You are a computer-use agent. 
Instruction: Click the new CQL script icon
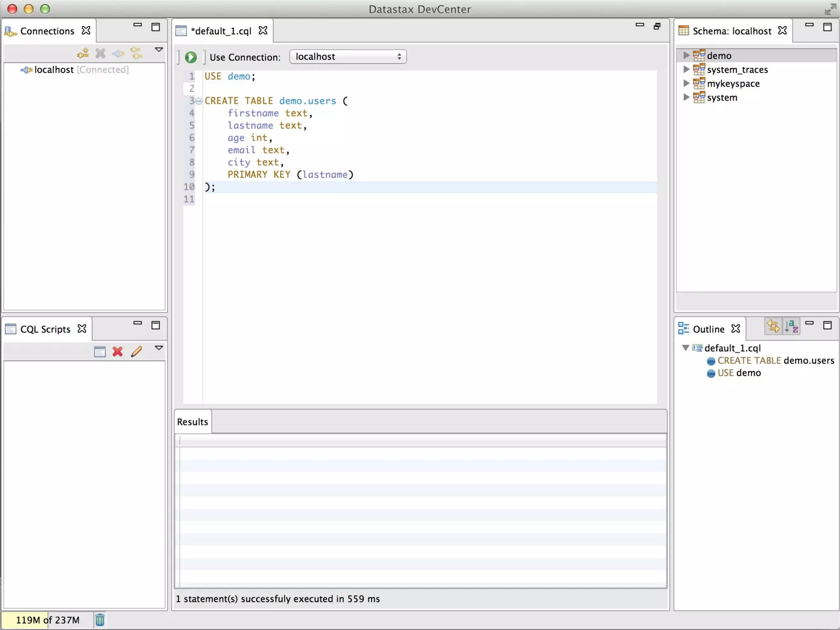coord(100,352)
